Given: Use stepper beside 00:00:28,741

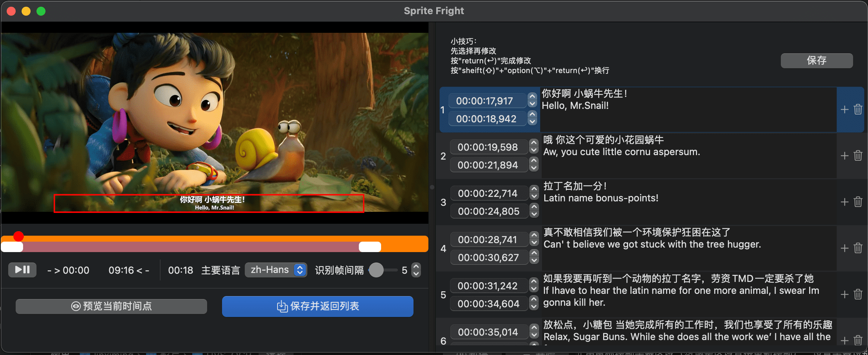Looking at the screenshot, I should click(534, 239).
